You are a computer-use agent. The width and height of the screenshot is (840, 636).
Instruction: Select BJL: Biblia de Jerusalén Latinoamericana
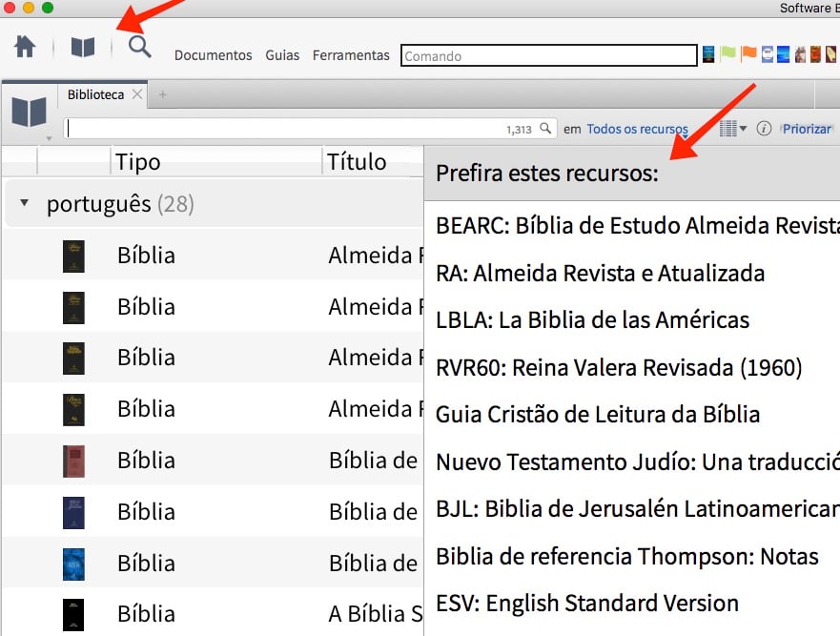(x=638, y=509)
